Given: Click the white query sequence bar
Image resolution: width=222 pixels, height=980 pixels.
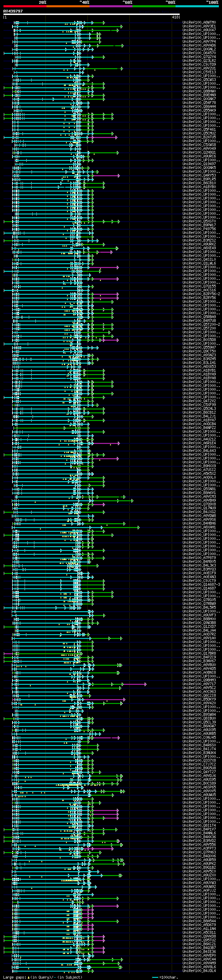Looking at the screenshot, I should pos(92,15).
